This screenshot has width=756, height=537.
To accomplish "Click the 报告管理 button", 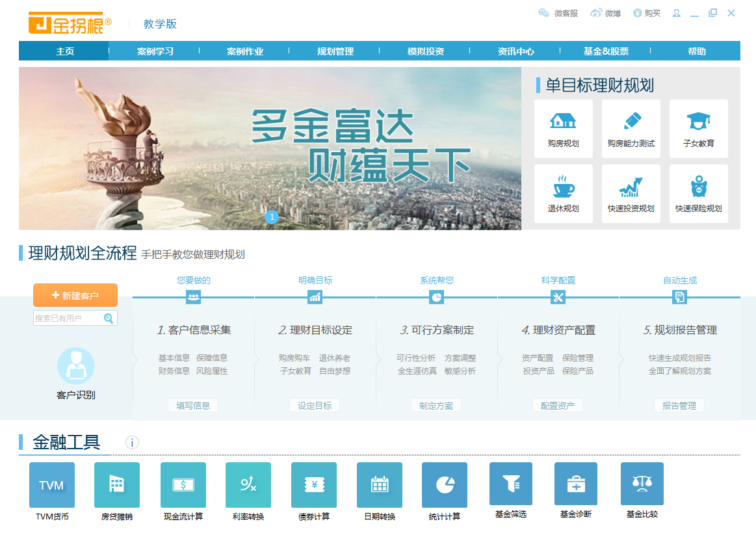I will pyautogui.click(x=679, y=406).
